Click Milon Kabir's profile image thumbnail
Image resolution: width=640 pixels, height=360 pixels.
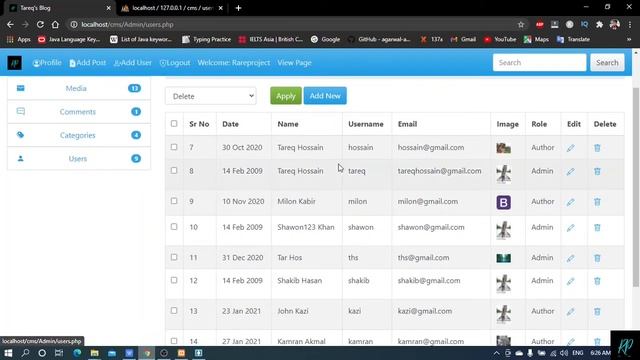click(503, 202)
